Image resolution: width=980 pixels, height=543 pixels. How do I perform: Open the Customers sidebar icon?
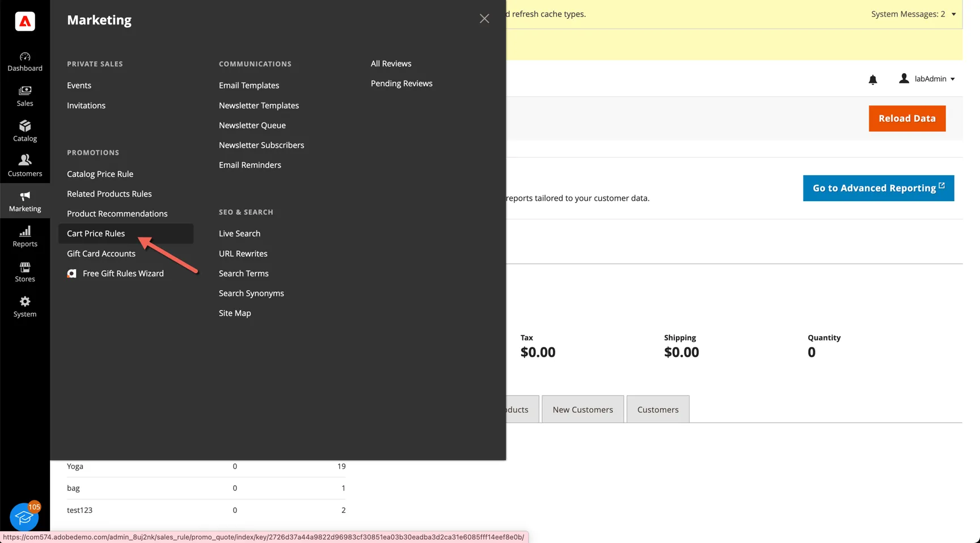click(25, 166)
